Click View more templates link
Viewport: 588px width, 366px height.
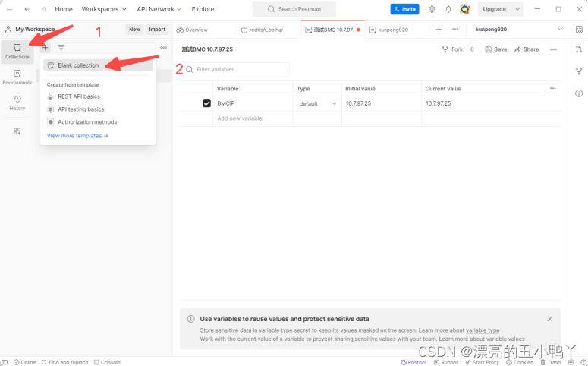tap(77, 136)
